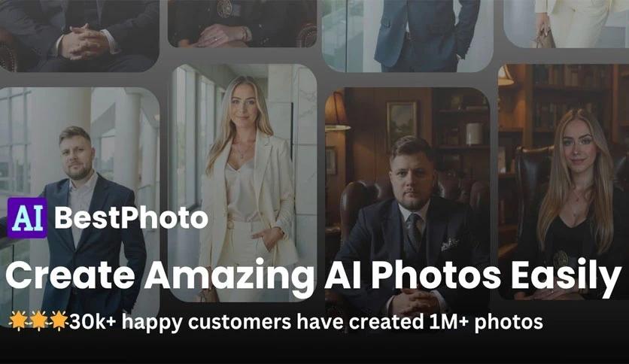Click the purple AI logo icon
Screen dimensions: 629x364
pyautogui.click(x=27, y=217)
